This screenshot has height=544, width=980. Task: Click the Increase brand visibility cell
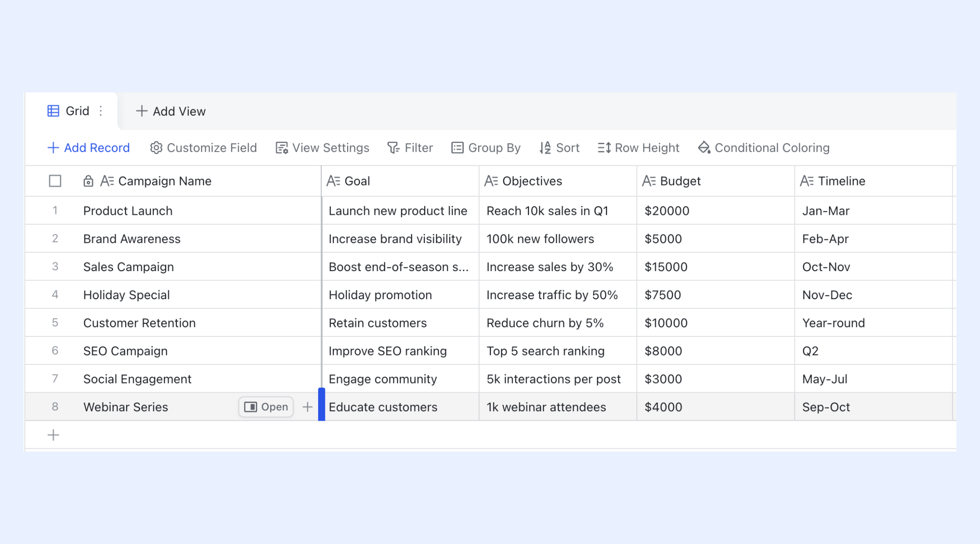(400, 239)
